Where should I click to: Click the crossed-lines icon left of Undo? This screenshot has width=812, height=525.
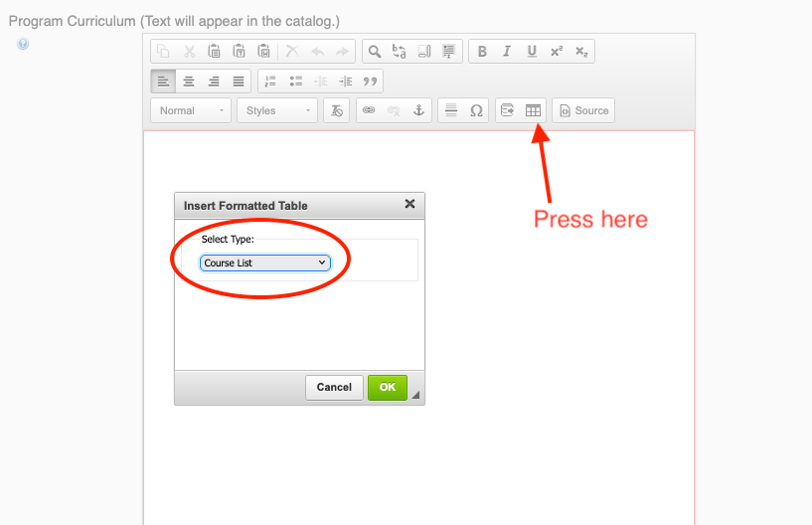(292, 52)
